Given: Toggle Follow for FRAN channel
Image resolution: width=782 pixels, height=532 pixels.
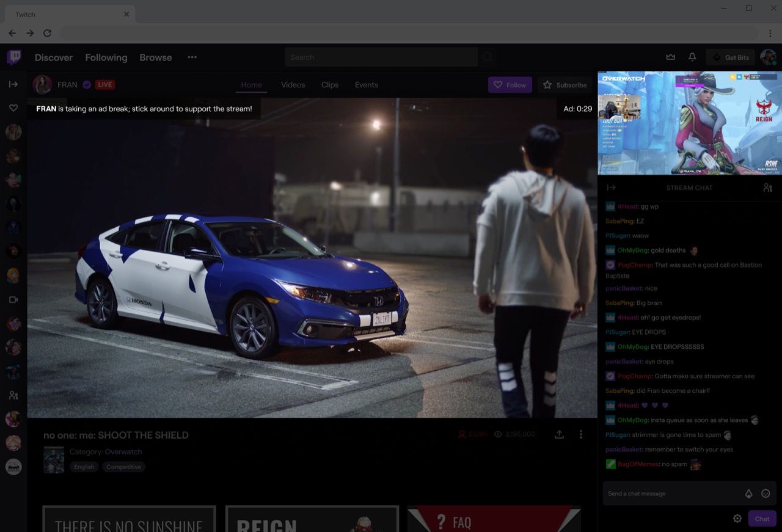Looking at the screenshot, I should tap(510, 85).
